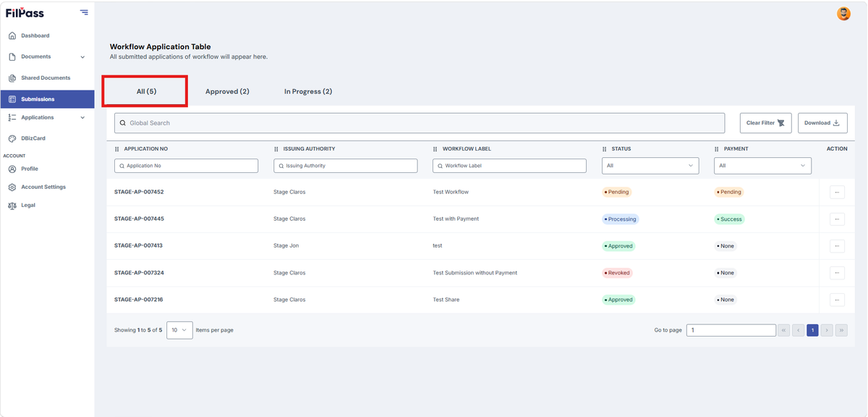This screenshot has height=417, width=868.
Task: Click application number STAGE-AP-007452
Action: 139,192
